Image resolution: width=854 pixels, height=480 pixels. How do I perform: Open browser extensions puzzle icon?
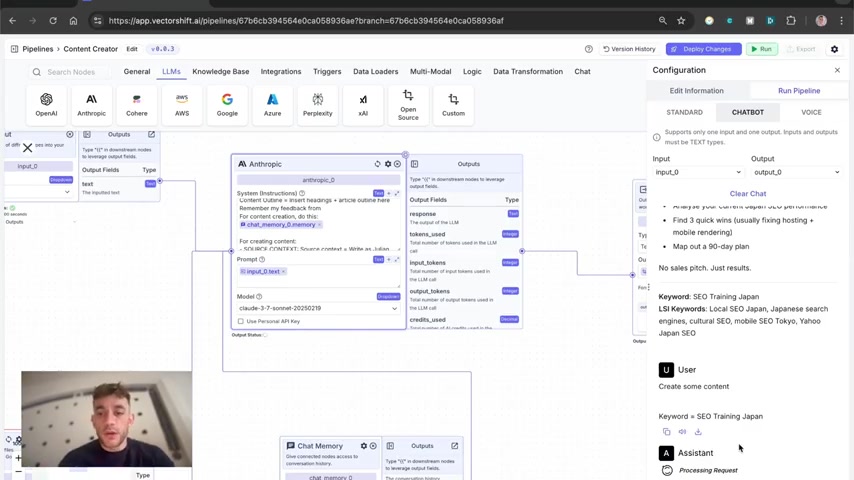point(791,21)
